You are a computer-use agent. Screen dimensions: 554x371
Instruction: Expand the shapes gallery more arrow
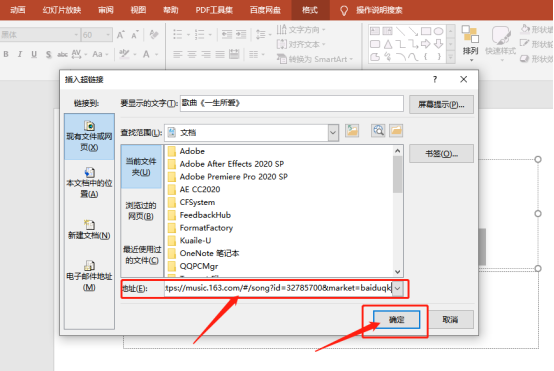pyautogui.click(x=450, y=57)
